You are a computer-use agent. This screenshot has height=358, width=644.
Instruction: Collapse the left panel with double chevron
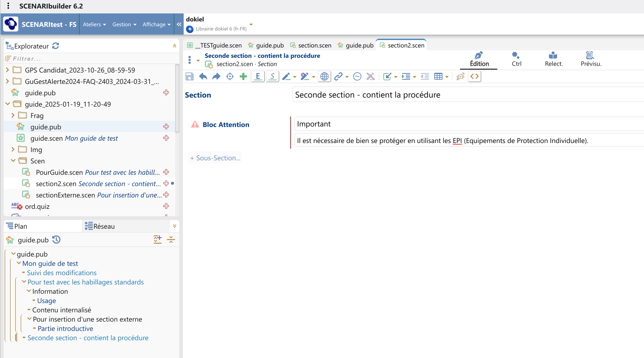(179, 25)
